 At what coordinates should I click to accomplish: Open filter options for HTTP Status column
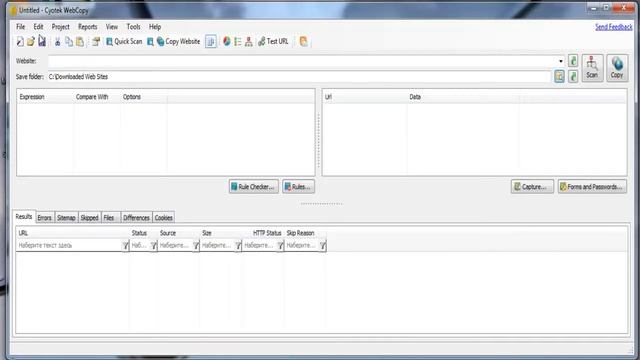click(x=280, y=245)
